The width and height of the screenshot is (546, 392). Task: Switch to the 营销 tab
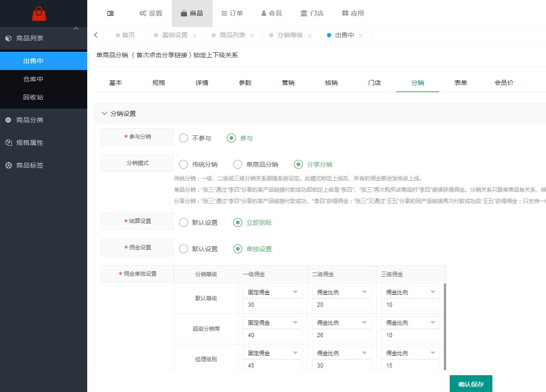[x=288, y=83]
